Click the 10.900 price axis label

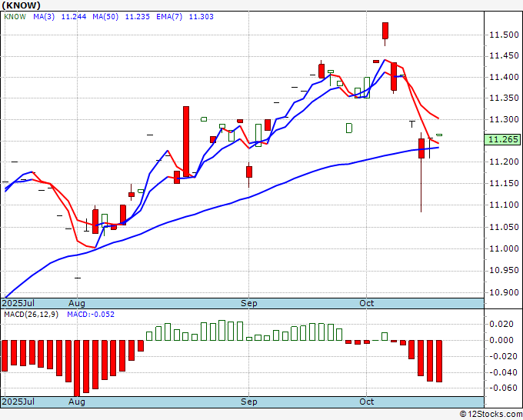[x=504, y=292]
